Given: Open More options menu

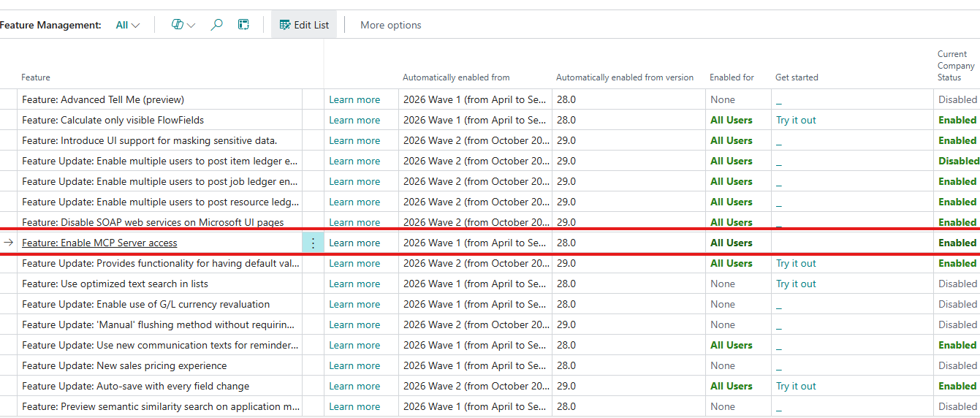Looking at the screenshot, I should point(390,25).
